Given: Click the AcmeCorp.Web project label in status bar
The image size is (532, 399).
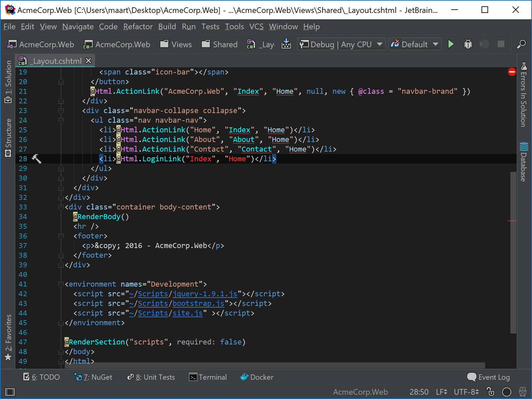Looking at the screenshot, I should 360,392.
